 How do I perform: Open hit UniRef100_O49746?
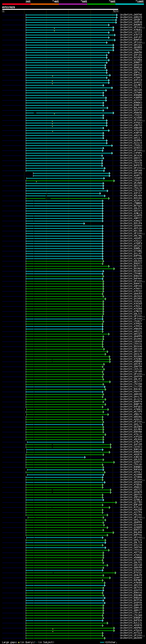click(x=131, y=15)
